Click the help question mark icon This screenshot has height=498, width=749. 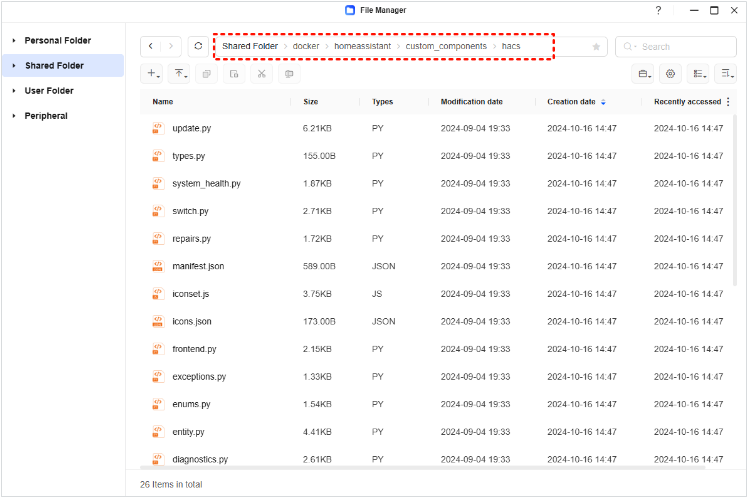tap(658, 10)
